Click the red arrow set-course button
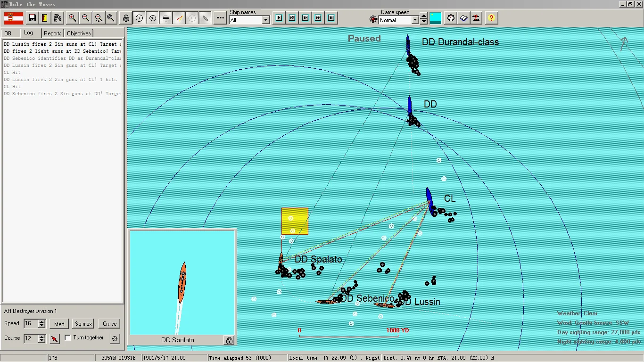This screenshot has width=644, height=362. 55,338
